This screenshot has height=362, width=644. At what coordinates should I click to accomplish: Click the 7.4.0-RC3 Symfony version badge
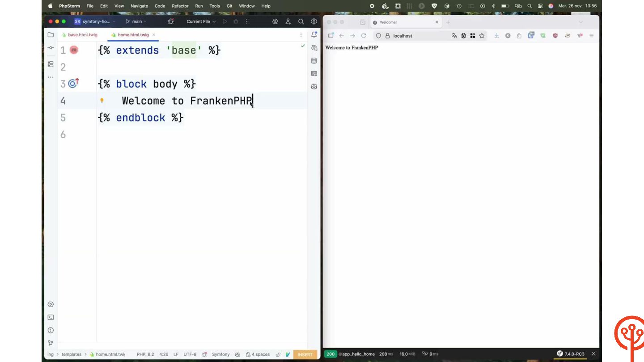[571, 354]
